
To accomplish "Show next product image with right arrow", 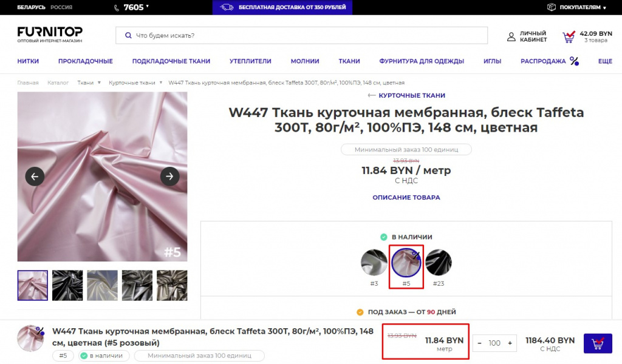I will point(169,177).
